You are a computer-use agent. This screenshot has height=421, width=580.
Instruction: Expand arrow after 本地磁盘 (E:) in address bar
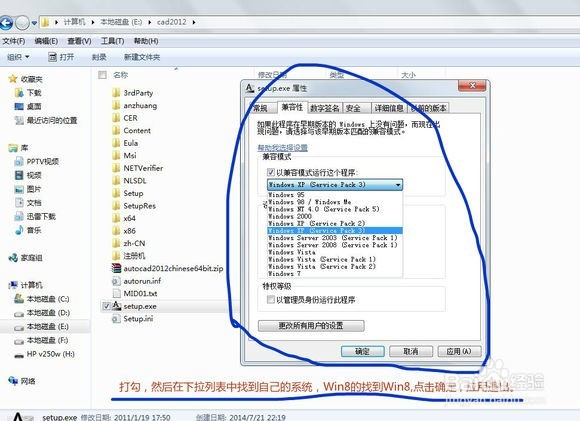tap(149, 22)
